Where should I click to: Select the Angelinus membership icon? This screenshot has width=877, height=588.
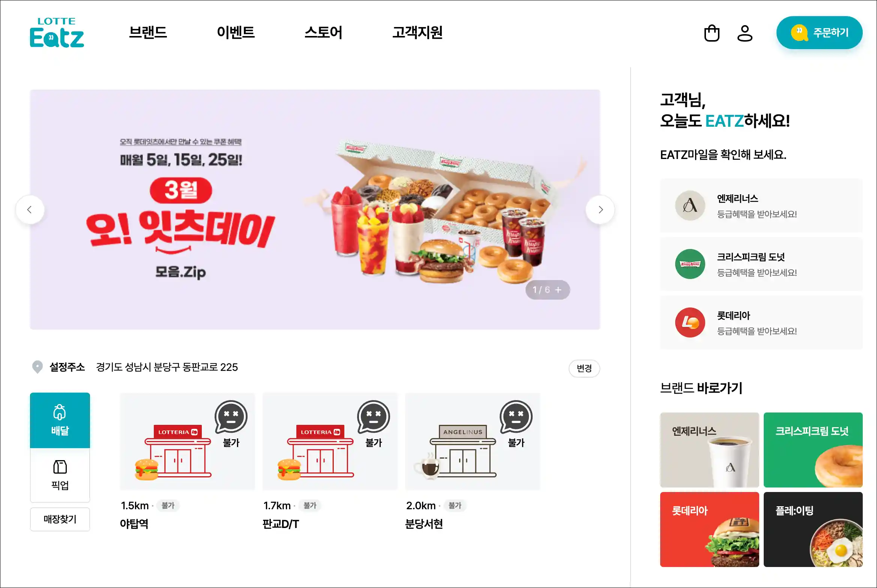tap(690, 205)
